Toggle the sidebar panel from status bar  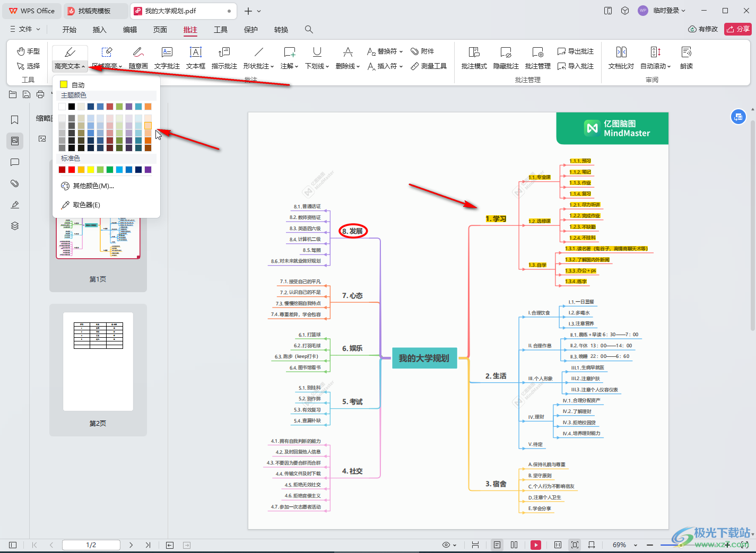[x=13, y=545]
